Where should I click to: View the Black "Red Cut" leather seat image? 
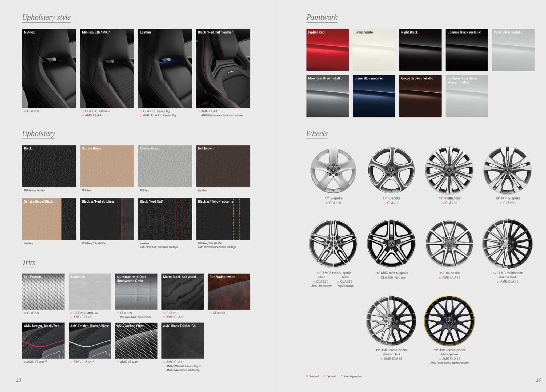[x=223, y=68]
